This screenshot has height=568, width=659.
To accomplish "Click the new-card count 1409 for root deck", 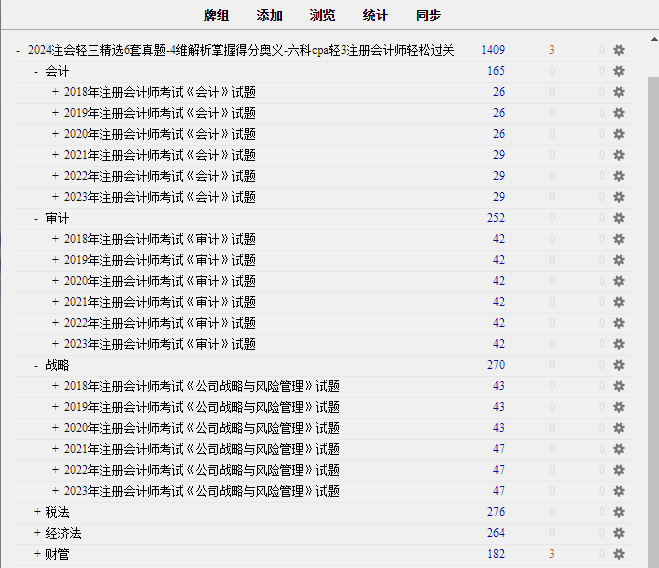I will pos(493,50).
